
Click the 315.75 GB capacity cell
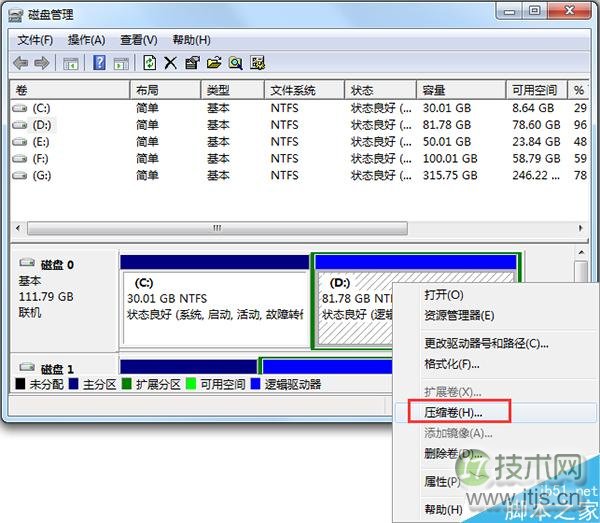[450, 176]
